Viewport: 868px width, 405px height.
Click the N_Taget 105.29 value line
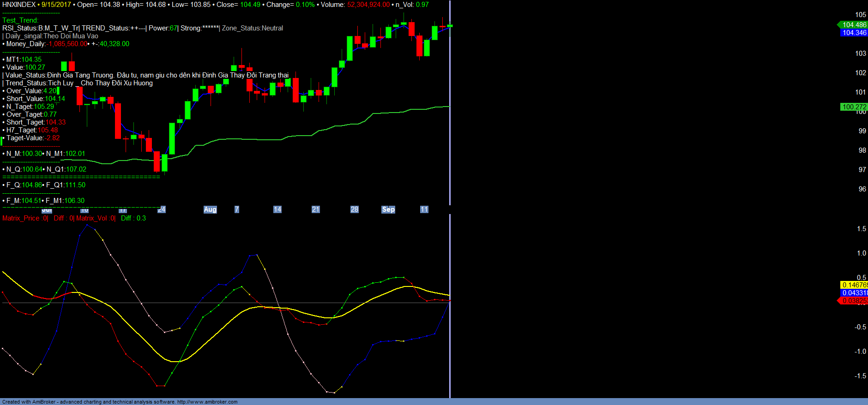click(30, 107)
